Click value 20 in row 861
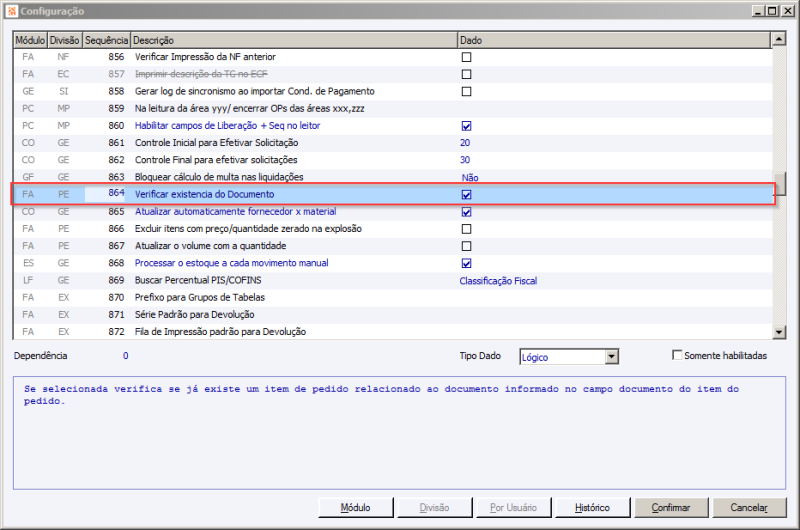 point(465,143)
